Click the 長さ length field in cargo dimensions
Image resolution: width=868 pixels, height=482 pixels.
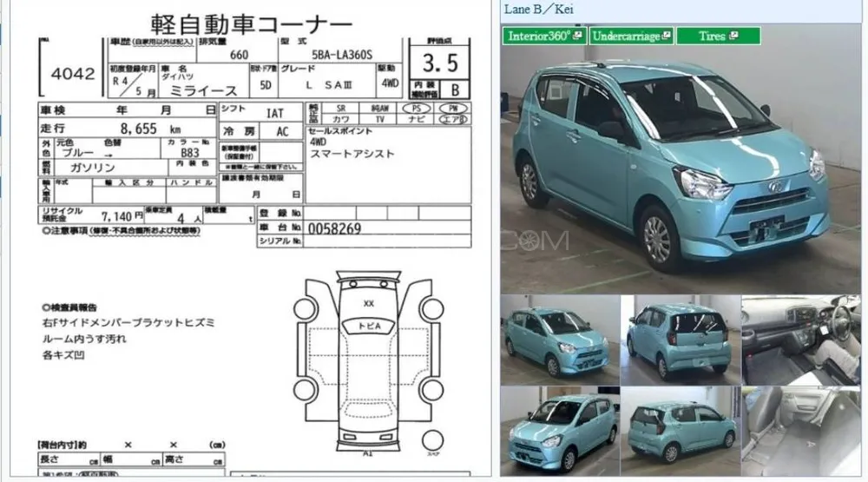pyautogui.click(x=69, y=459)
